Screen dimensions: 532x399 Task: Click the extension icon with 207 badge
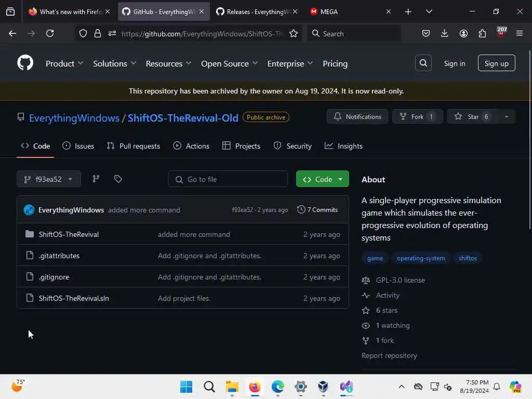coord(501,33)
